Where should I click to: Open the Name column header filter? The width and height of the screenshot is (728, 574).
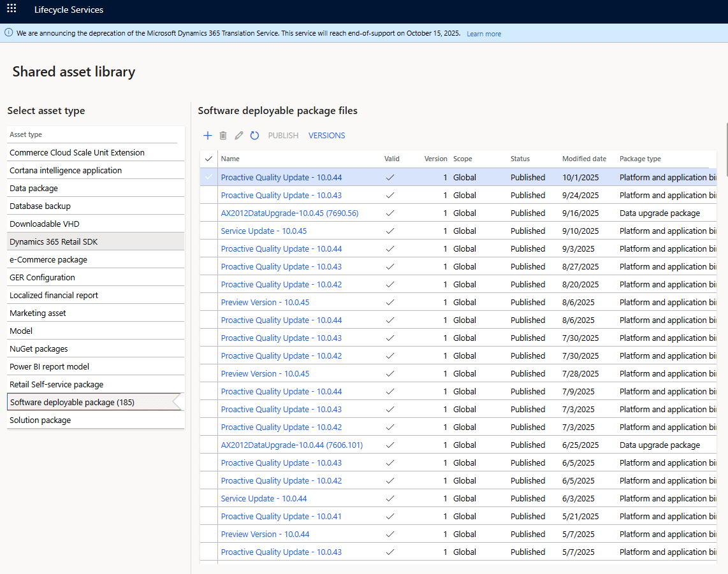tap(230, 159)
